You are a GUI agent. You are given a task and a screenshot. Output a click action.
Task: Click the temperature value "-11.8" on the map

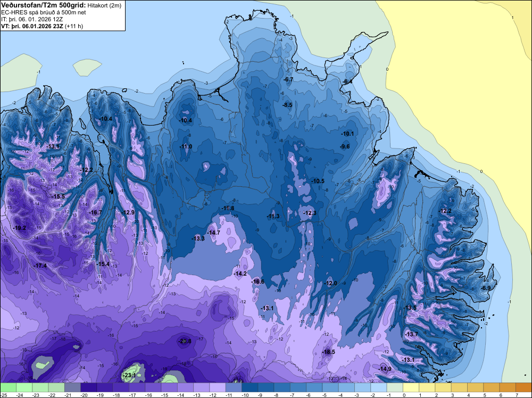(228, 209)
